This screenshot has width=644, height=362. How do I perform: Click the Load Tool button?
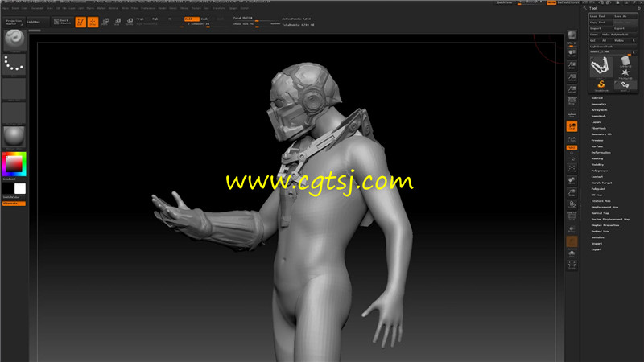(601, 16)
